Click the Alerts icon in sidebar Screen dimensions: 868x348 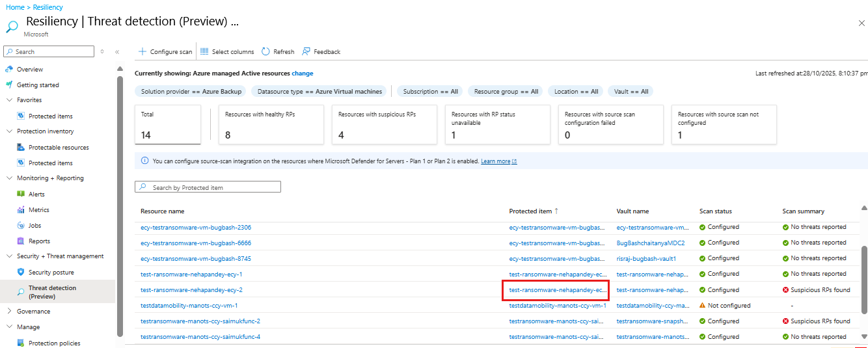[x=21, y=194]
